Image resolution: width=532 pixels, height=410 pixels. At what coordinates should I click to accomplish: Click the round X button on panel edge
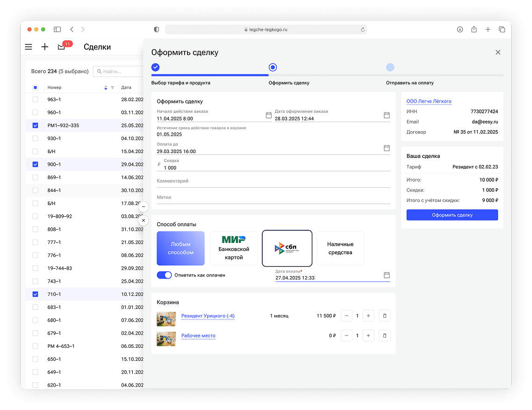point(144,220)
